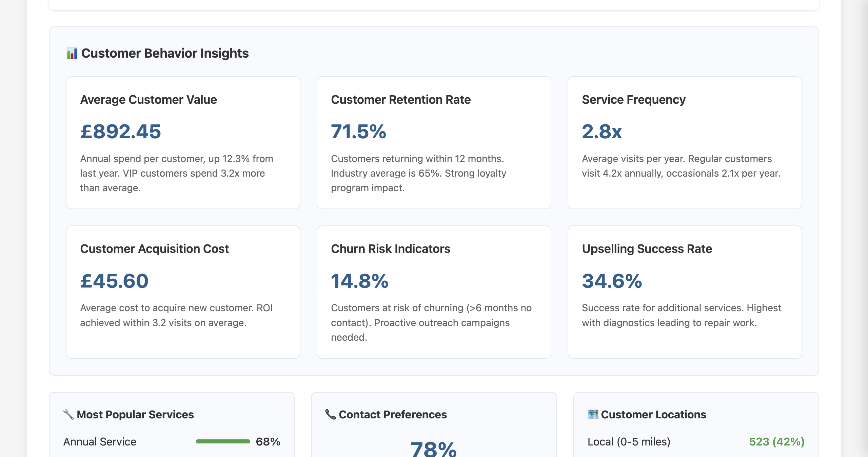This screenshot has height=457, width=868.
Task: Click the 78% contact preference figure
Action: point(432,451)
